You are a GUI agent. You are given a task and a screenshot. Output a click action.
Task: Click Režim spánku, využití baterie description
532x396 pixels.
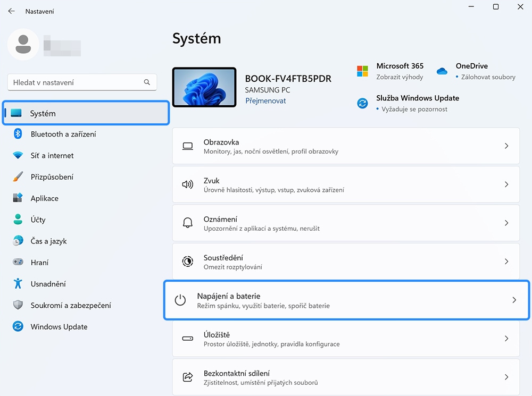coord(263,306)
